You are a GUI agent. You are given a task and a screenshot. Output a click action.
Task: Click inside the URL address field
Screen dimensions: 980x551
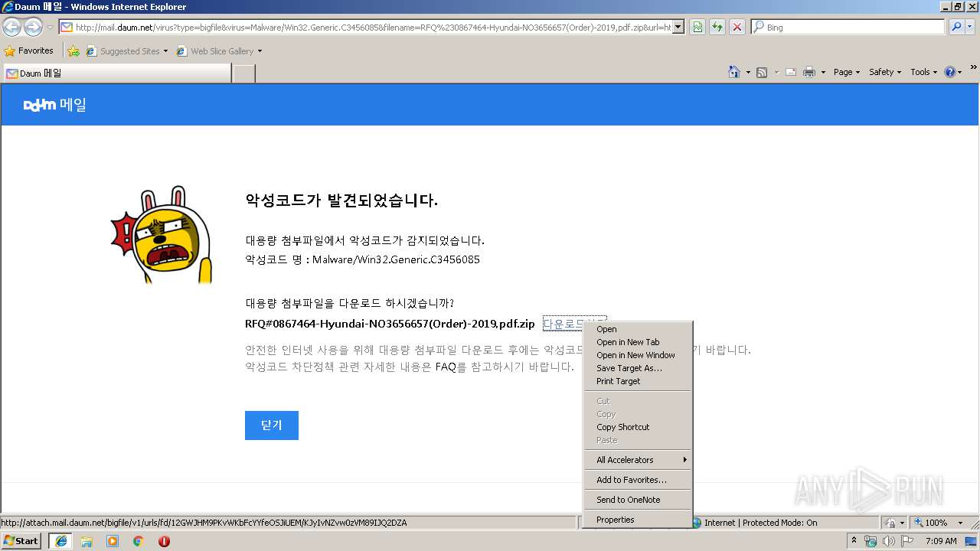pos(373,27)
